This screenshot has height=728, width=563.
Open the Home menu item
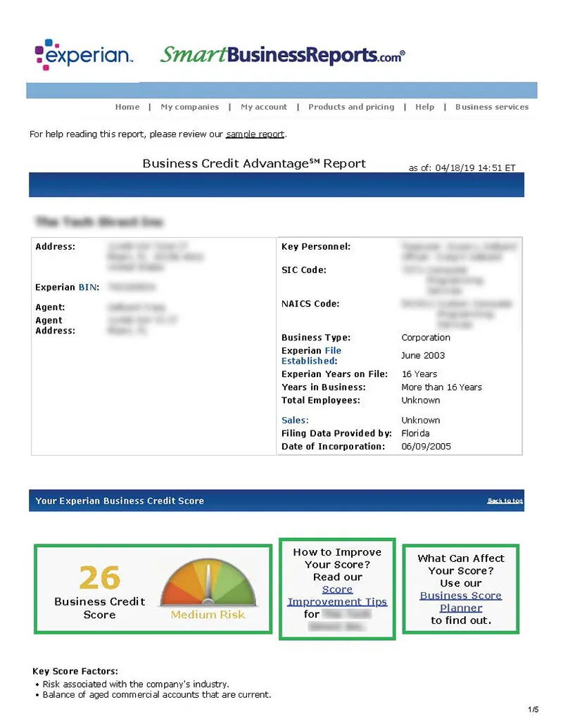127,107
